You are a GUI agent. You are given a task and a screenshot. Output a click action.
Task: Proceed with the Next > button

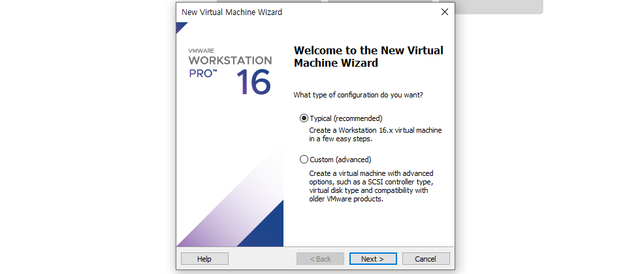click(373, 259)
